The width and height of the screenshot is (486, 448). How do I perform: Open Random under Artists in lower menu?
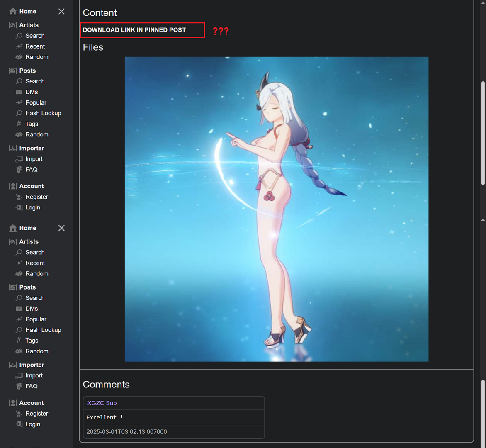pyautogui.click(x=37, y=274)
